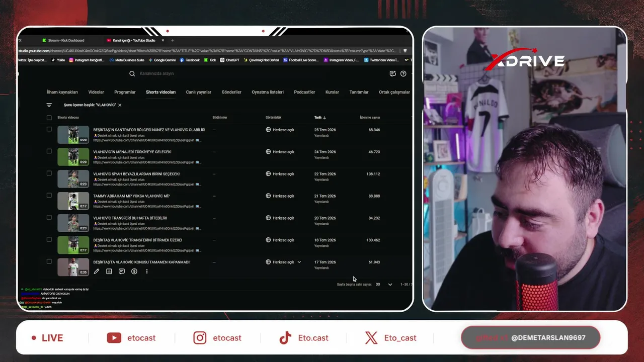Click the view count 130.462
Image resolution: width=644 pixels, height=362 pixels.
(373, 240)
